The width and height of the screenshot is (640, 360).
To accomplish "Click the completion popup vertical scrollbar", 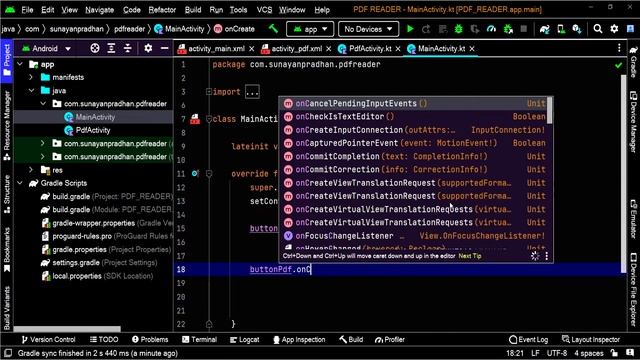I will [549, 110].
